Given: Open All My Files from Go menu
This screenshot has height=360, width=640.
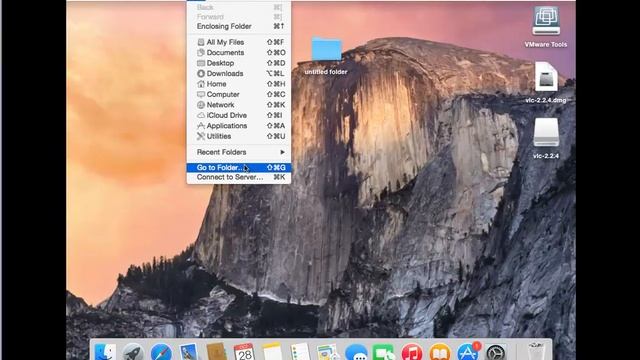Looking at the screenshot, I should [239, 42].
